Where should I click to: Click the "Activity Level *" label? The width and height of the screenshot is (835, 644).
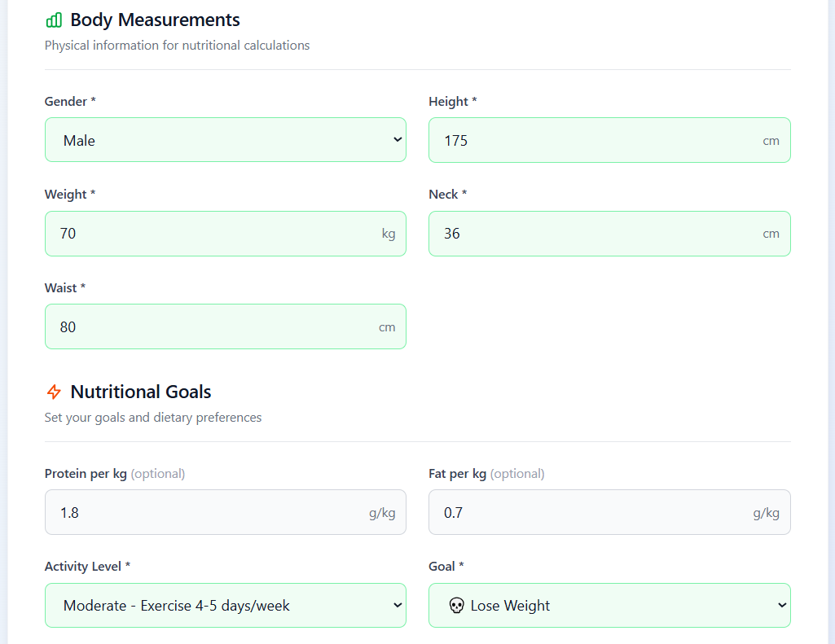click(88, 567)
